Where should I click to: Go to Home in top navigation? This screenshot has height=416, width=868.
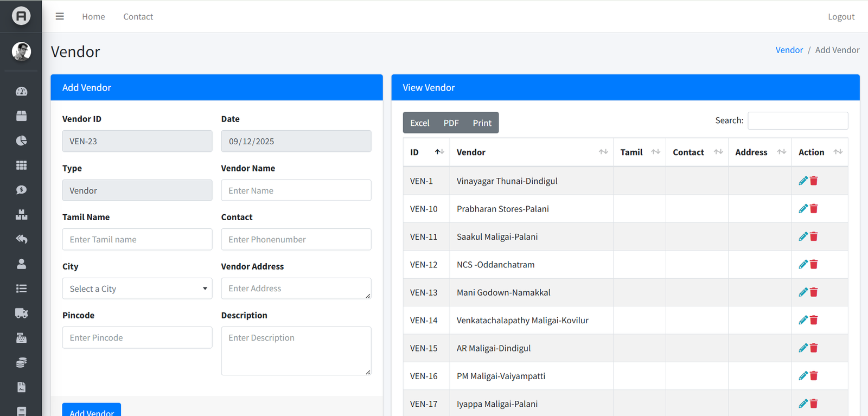point(93,17)
